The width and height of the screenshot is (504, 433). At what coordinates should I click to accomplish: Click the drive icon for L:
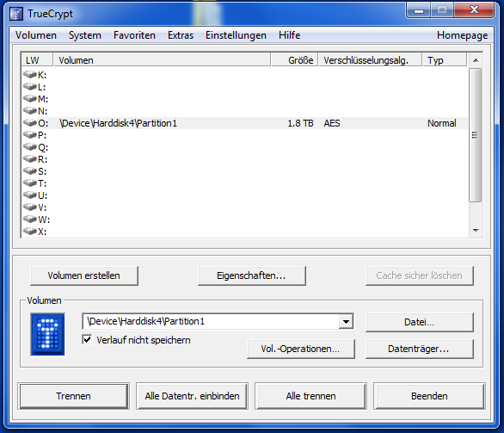point(30,87)
